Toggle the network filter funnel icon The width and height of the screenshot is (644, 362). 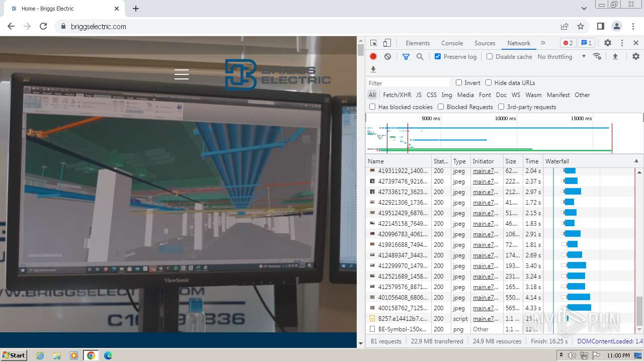tap(406, 57)
